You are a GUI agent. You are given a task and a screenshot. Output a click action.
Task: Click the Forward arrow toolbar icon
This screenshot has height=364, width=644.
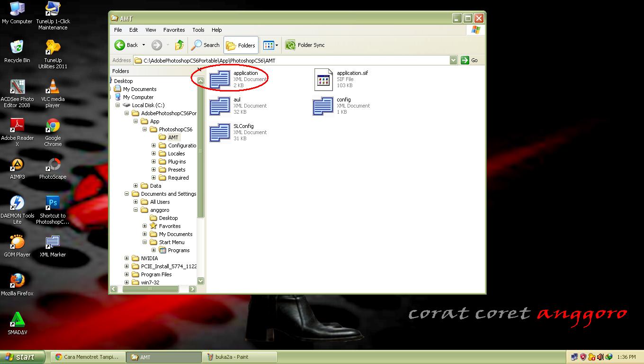(157, 45)
